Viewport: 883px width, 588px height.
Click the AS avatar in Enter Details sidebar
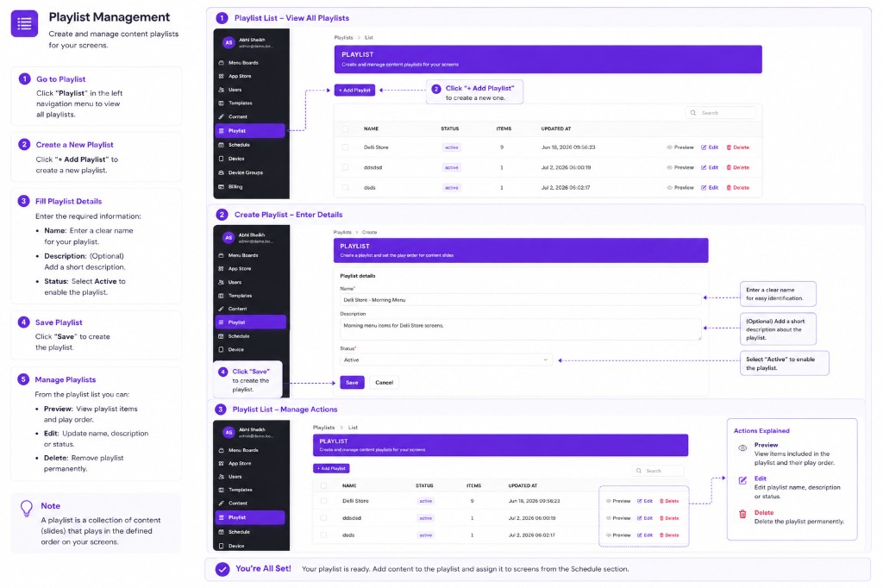[229, 237]
